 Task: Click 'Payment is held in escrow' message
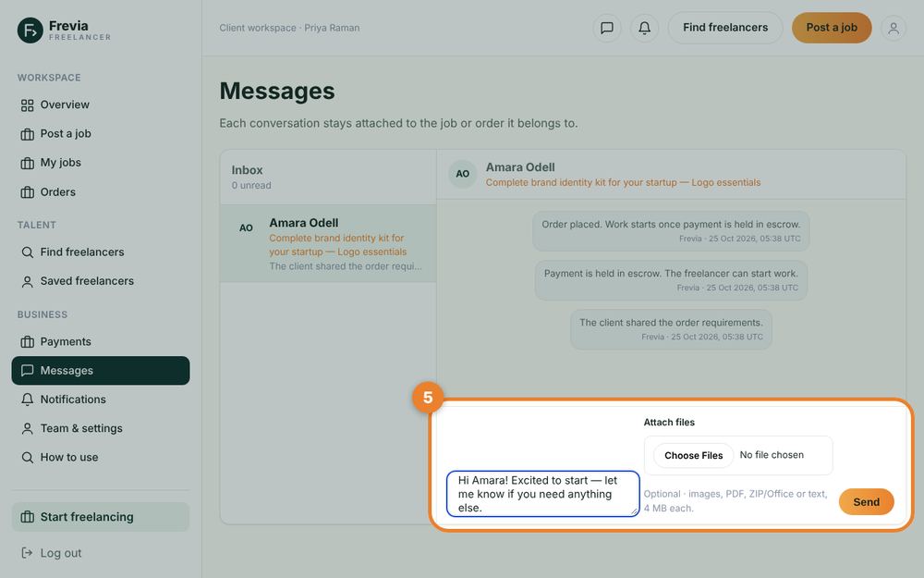(x=671, y=279)
